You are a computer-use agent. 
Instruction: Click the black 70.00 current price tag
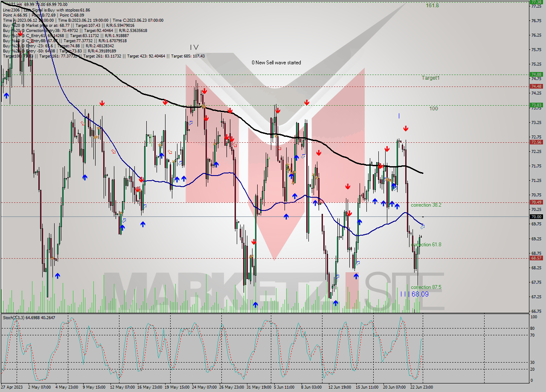[536, 216]
